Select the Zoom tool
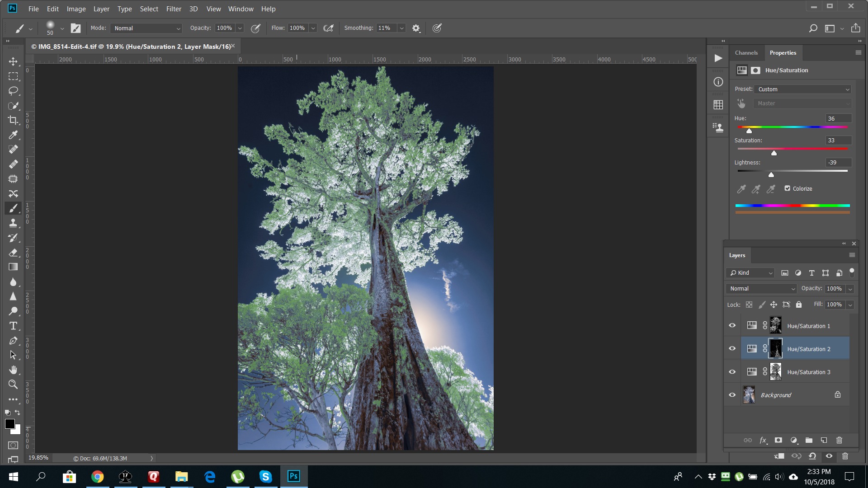Viewport: 868px width, 488px height. [x=13, y=385]
